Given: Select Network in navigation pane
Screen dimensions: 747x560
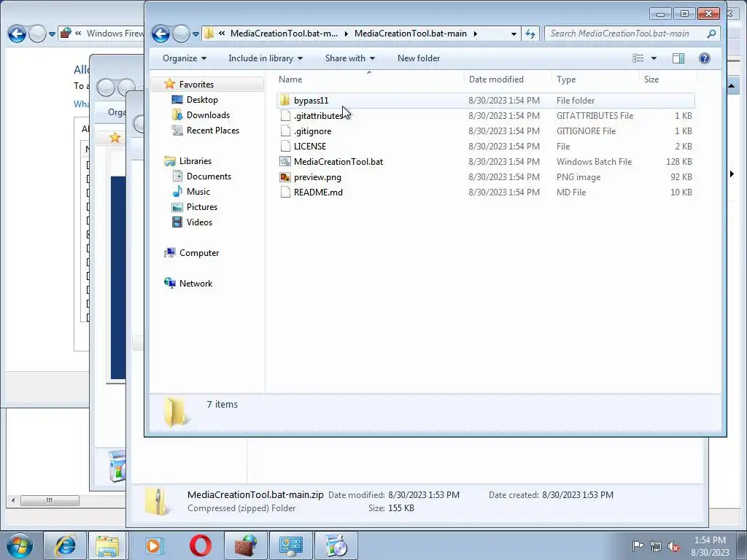Looking at the screenshot, I should (196, 284).
